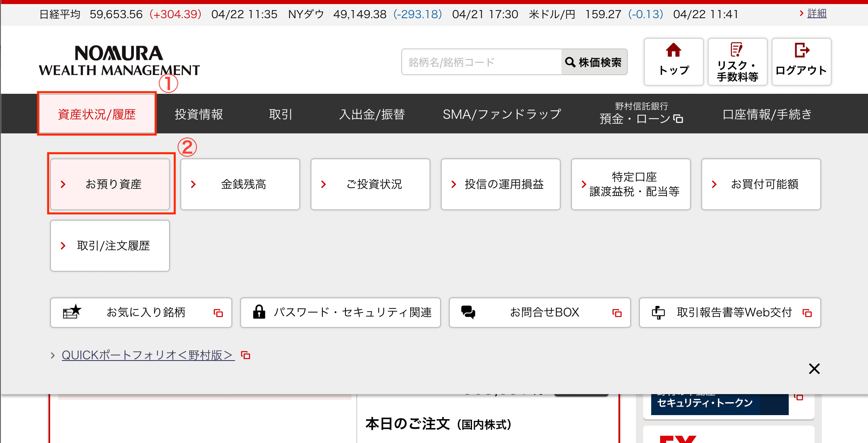Open the 投資情報 menu tab
Screen dimensions: 868x443
[199, 114]
